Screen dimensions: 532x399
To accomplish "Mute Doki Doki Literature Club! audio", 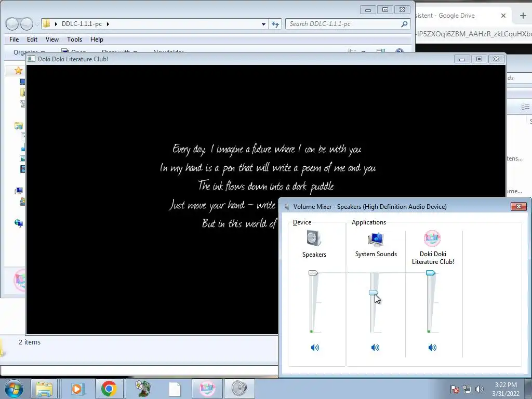I will (432, 347).
